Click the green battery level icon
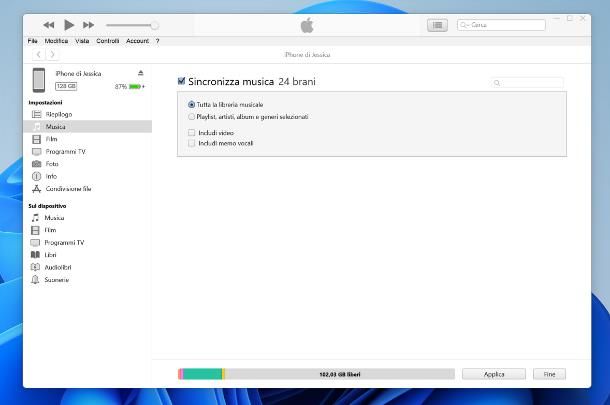 click(135, 86)
